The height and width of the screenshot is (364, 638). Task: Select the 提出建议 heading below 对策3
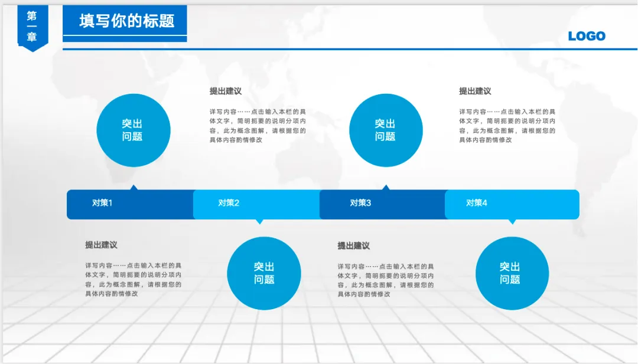[x=353, y=246]
